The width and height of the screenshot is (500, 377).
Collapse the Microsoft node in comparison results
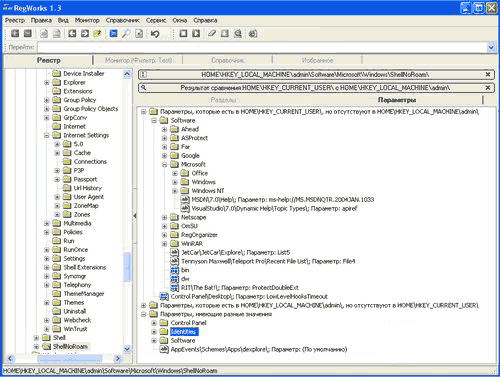(164, 164)
